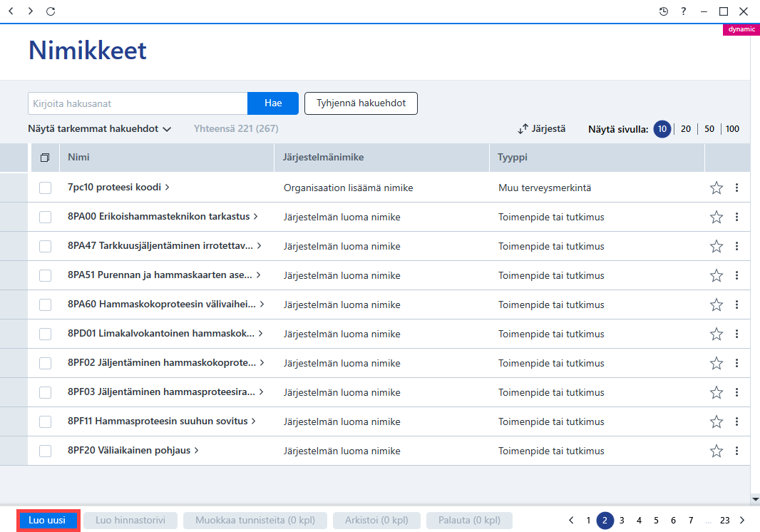Open more options for 8PF11 row

736,421
